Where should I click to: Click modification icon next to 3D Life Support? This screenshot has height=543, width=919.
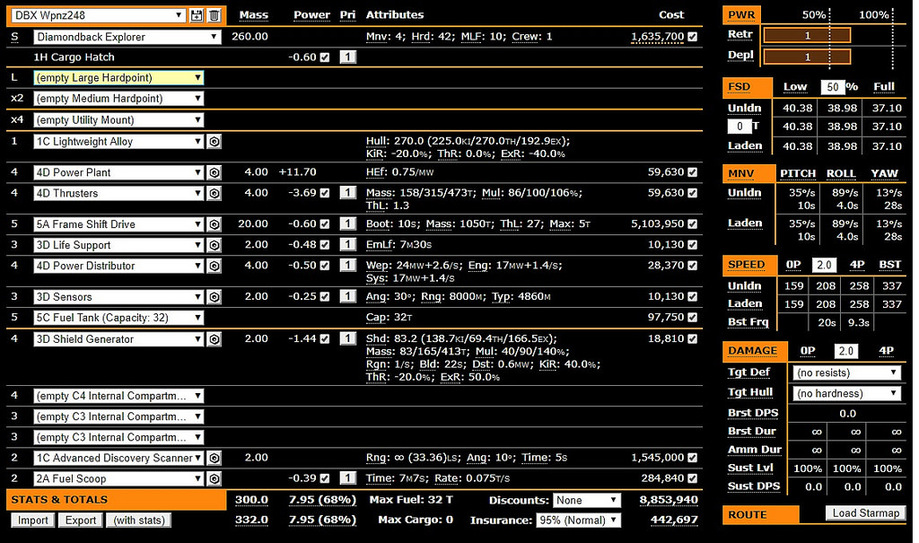[214, 245]
